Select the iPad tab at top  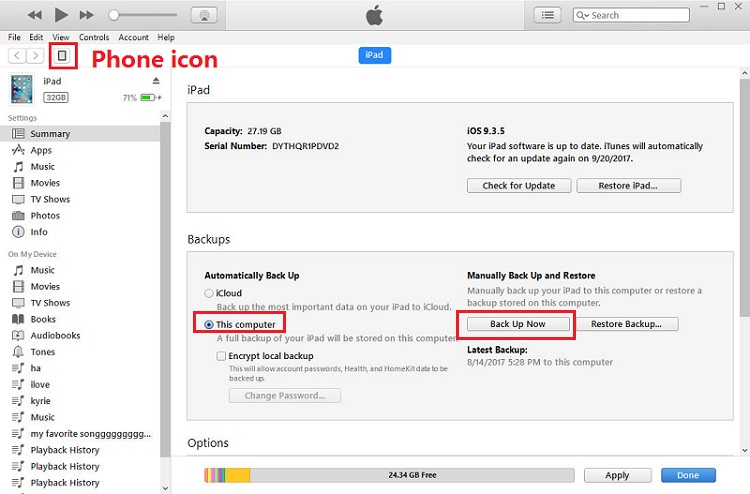[375, 55]
